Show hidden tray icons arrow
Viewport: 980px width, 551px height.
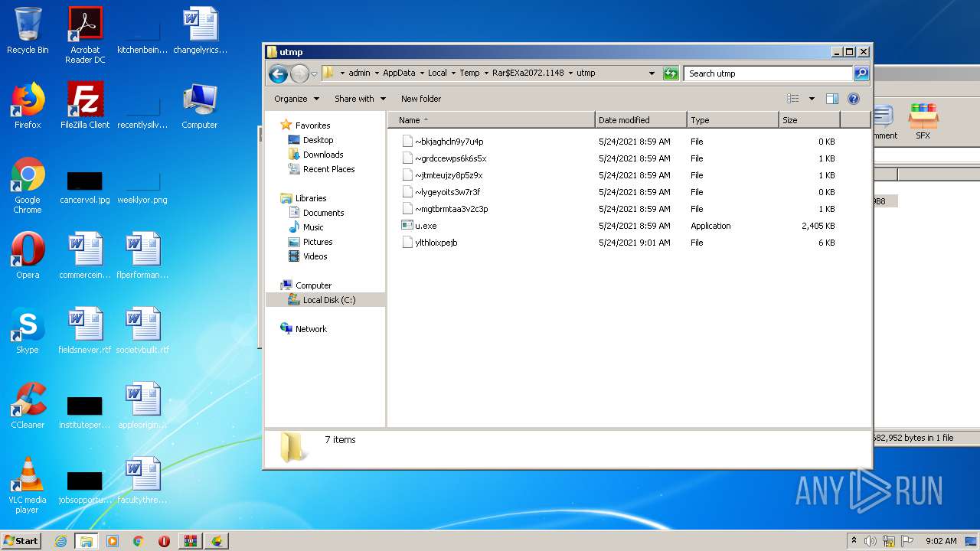[854, 541]
